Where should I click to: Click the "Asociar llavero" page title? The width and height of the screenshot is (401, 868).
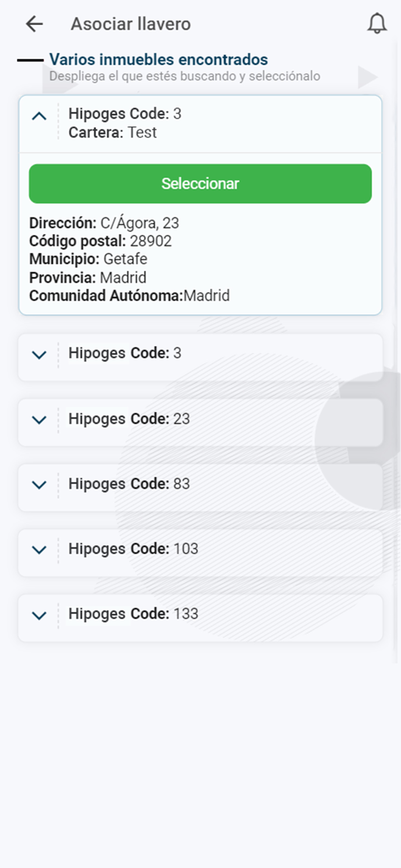tap(131, 24)
